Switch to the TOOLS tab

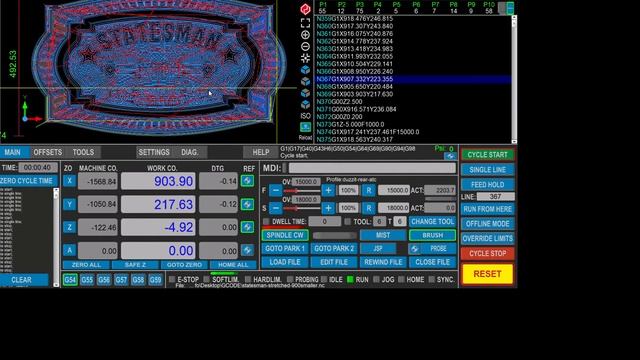click(x=83, y=152)
